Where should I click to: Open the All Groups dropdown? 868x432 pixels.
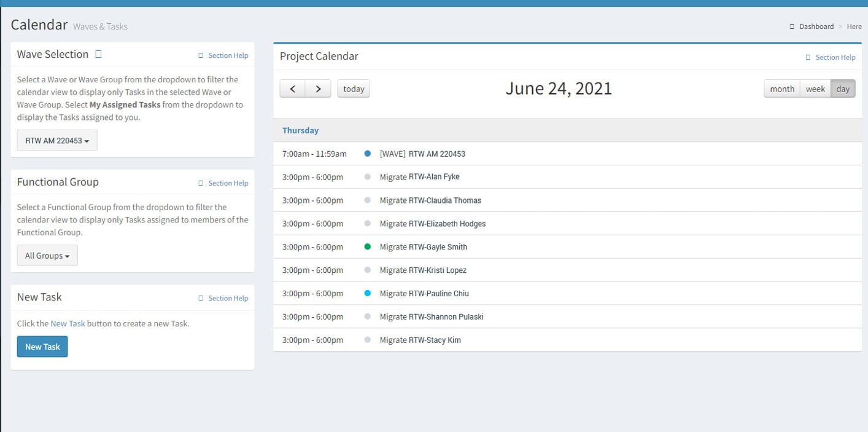tap(47, 256)
